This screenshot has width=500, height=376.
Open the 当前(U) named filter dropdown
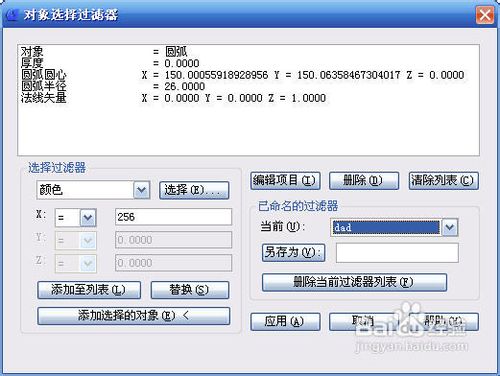(x=450, y=228)
